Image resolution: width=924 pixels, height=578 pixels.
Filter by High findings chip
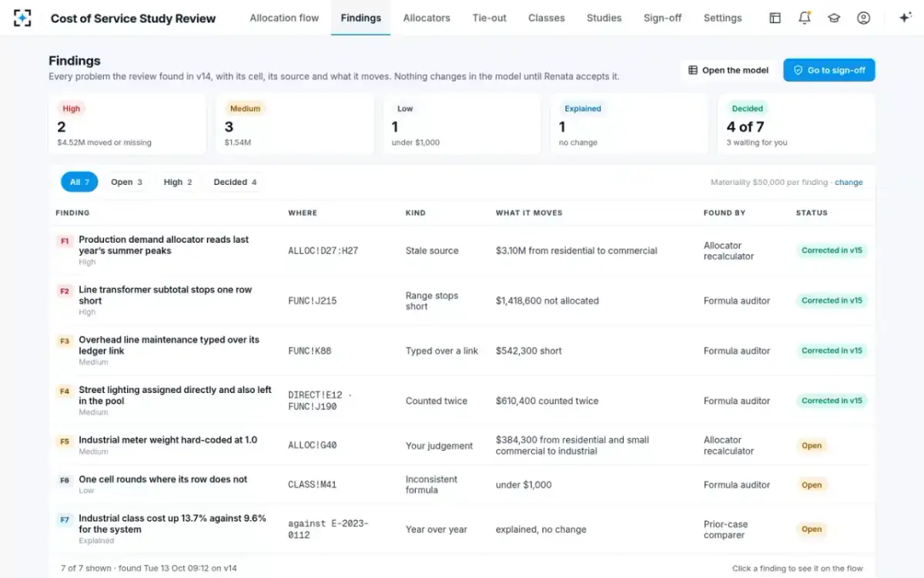(x=178, y=182)
